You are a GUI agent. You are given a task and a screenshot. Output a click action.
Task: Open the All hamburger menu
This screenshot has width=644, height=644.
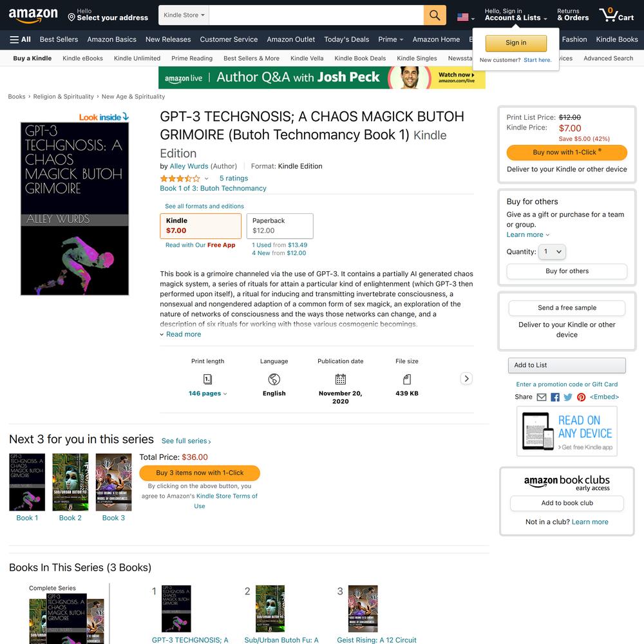[20, 39]
